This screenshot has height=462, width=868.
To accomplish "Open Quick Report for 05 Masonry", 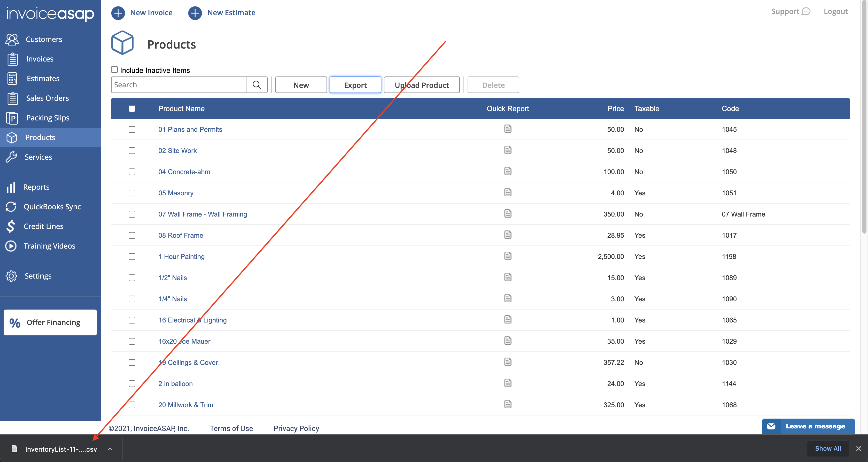I will click(508, 192).
